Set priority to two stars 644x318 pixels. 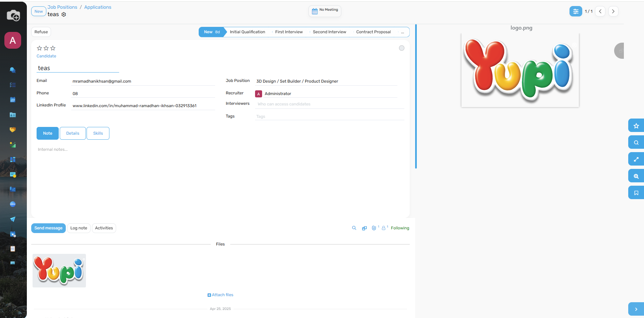point(46,48)
